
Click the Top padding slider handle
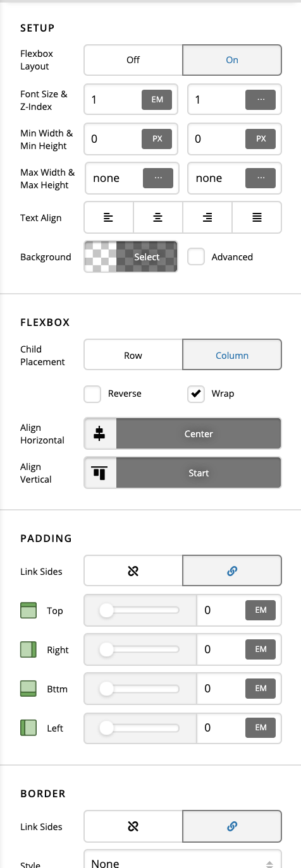[106, 610]
